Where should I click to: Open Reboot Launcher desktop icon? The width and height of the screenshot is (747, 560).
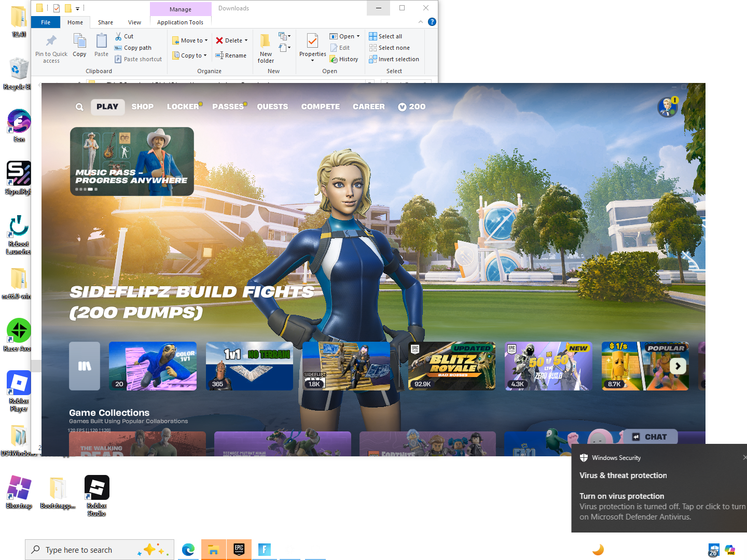pos(18,235)
